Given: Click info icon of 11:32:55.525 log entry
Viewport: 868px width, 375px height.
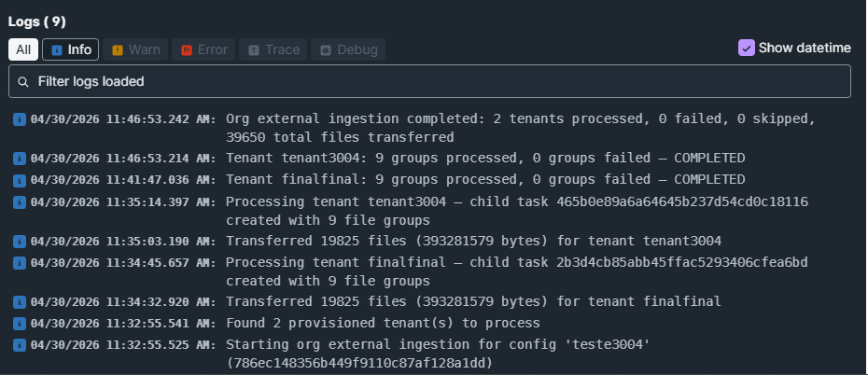Looking at the screenshot, I should coord(20,345).
